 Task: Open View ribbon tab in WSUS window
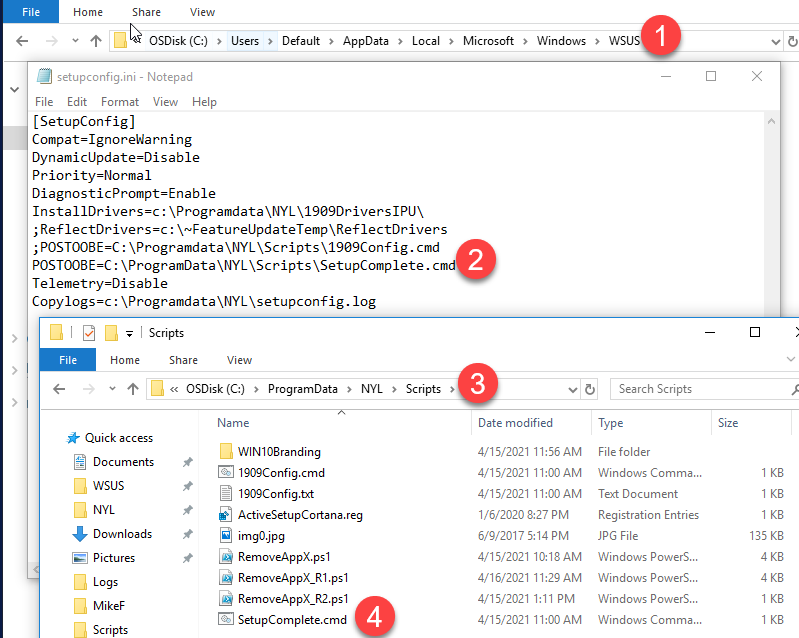point(202,12)
